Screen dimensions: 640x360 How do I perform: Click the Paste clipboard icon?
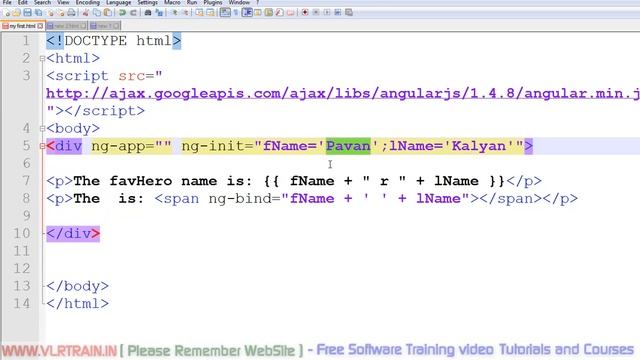(x=108, y=13)
